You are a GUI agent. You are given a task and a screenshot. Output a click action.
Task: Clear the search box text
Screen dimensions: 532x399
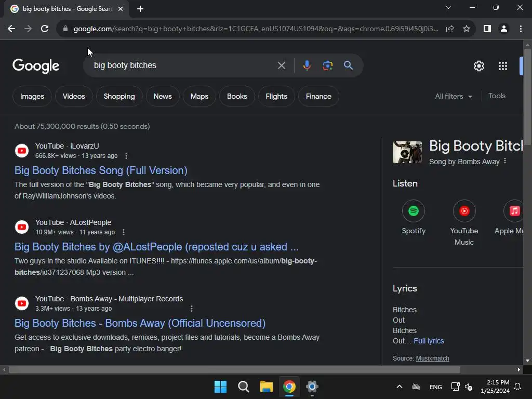pyautogui.click(x=281, y=65)
